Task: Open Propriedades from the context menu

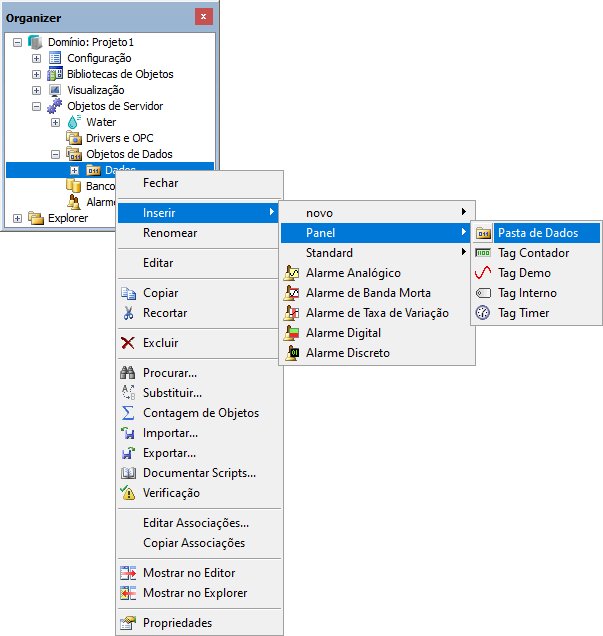Action: (177, 623)
